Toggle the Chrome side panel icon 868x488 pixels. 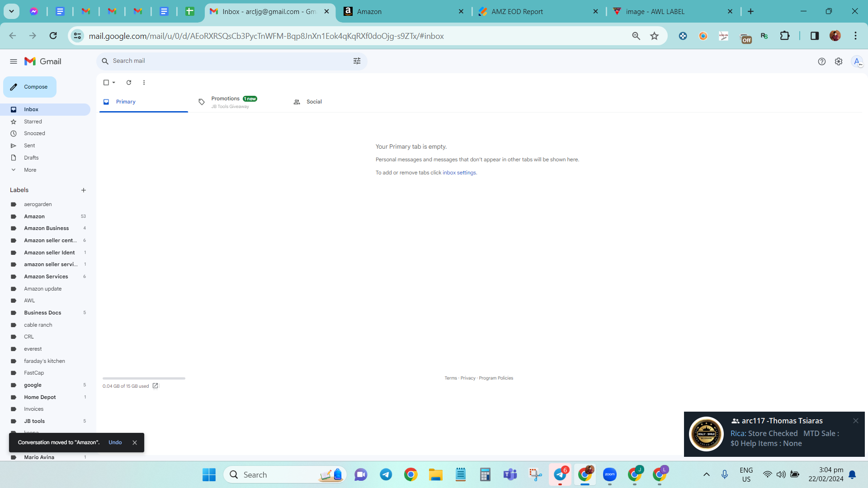[815, 36]
